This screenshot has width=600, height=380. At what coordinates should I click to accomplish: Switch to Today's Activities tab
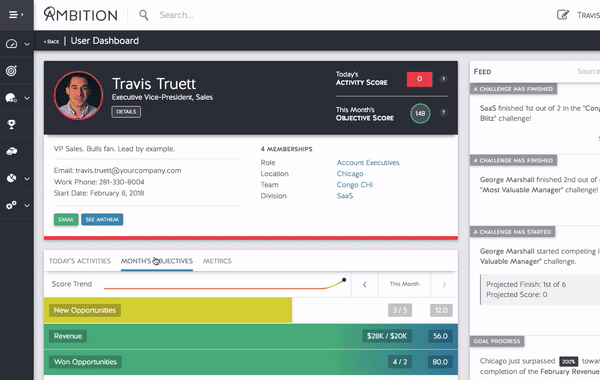pyautogui.click(x=80, y=261)
